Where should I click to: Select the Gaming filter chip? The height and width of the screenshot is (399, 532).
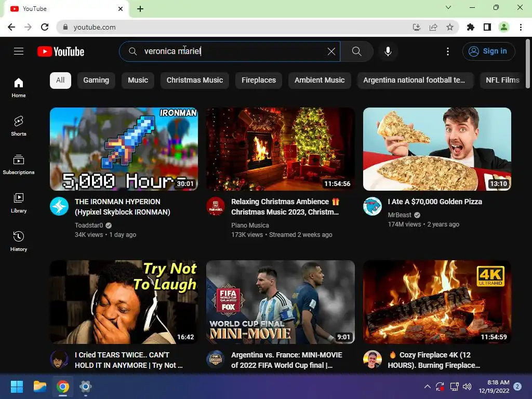tap(96, 81)
